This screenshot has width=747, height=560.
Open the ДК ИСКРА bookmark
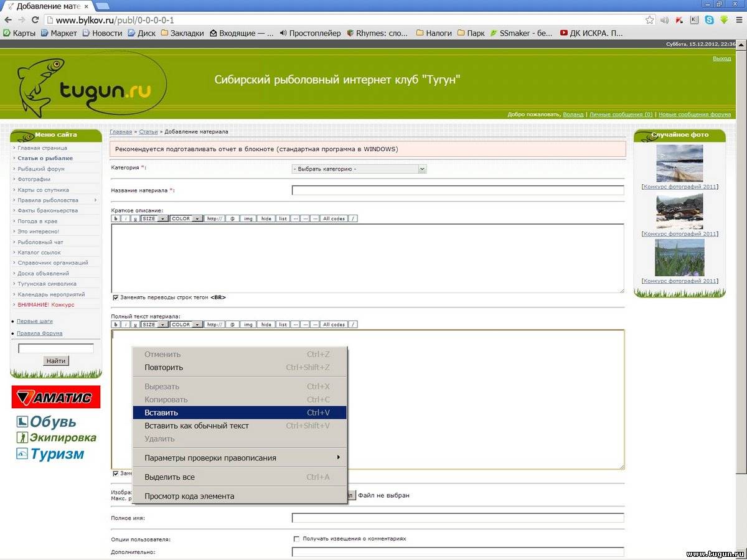[591, 33]
